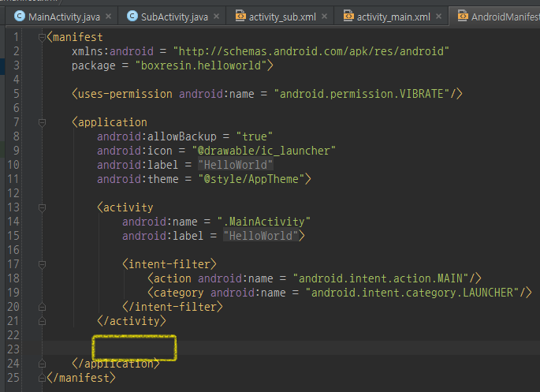Image resolution: width=540 pixels, height=392 pixels.
Task: Click the "android.permission.VIBRATE" string
Action: (x=362, y=94)
